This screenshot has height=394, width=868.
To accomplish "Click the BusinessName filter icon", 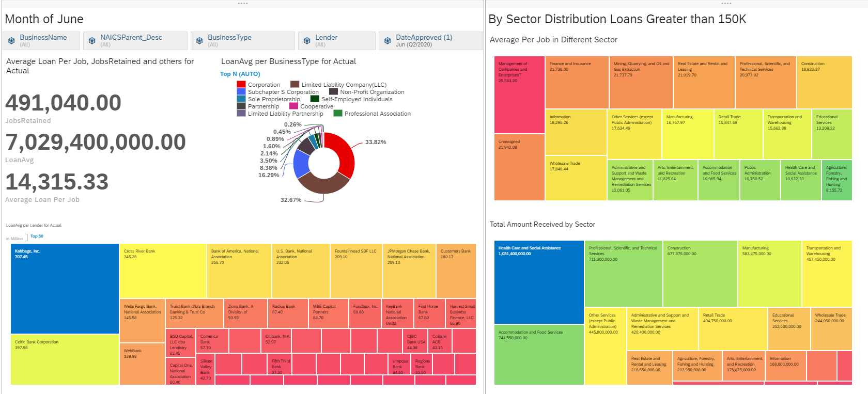I will [x=11, y=41].
